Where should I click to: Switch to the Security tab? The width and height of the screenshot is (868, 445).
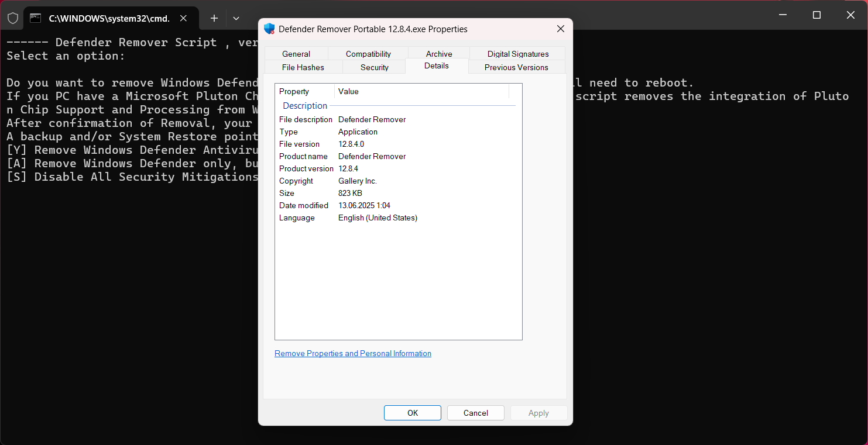[375, 67]
